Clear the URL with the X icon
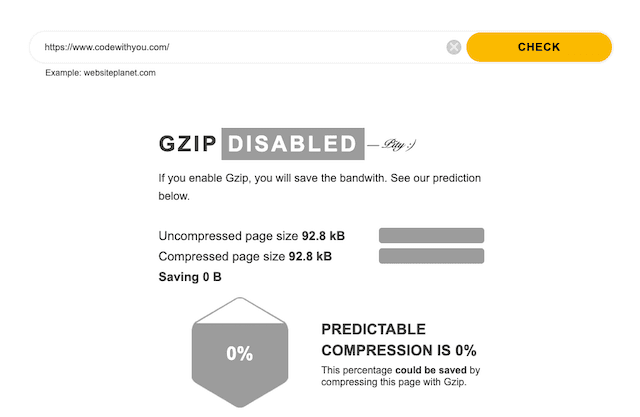Viewport: 640px width, 417px height. tap(453, 47)
